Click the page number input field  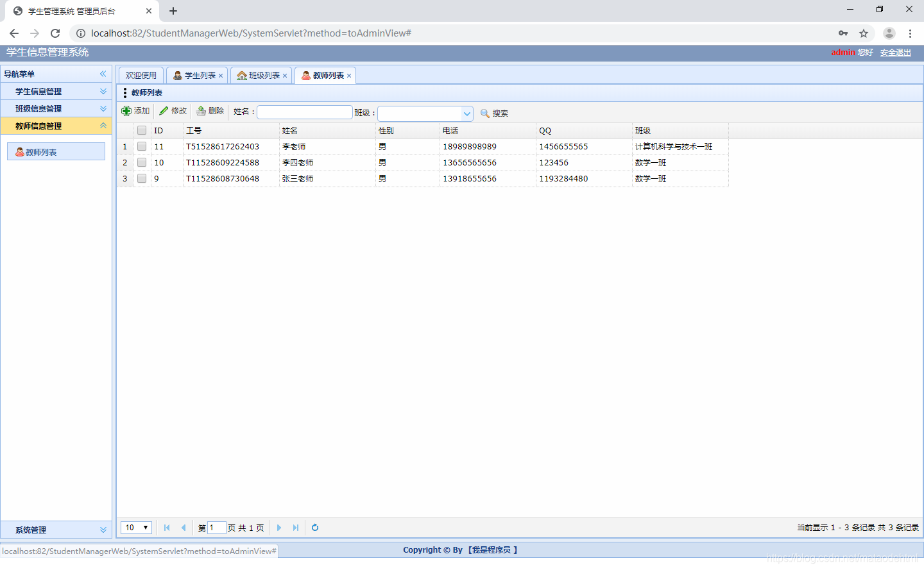[x=217, y=528]
